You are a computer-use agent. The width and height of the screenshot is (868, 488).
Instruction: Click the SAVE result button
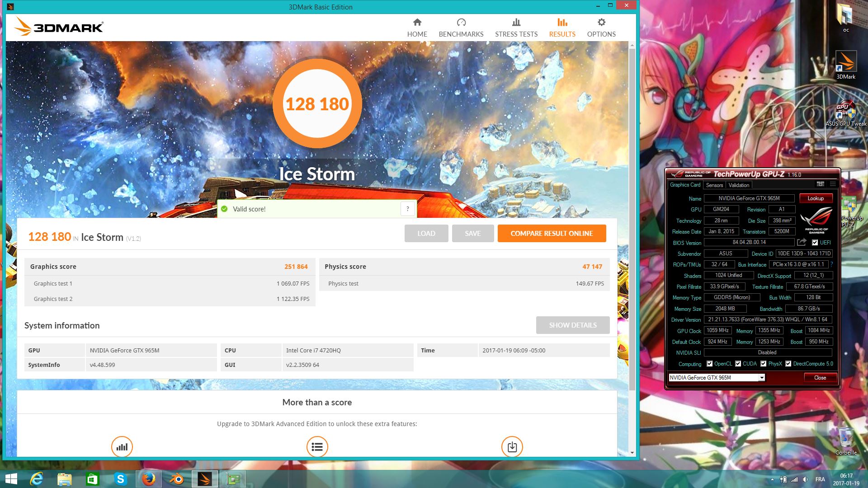point(473,233)
